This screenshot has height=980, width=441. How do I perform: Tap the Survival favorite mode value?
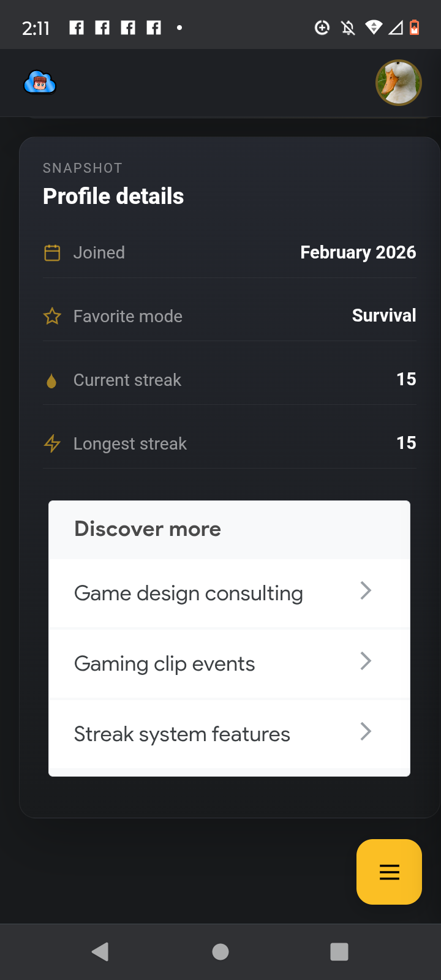[384, 315]
